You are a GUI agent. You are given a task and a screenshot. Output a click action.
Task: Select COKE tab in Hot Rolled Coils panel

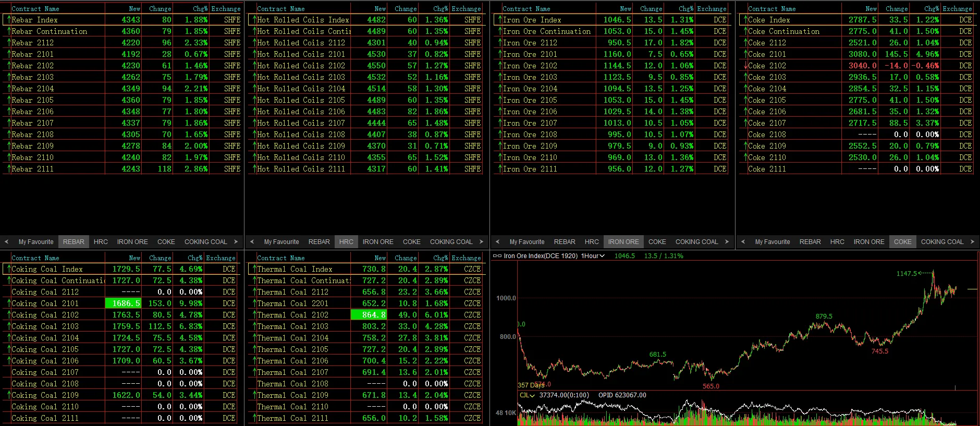click(412, 242)
